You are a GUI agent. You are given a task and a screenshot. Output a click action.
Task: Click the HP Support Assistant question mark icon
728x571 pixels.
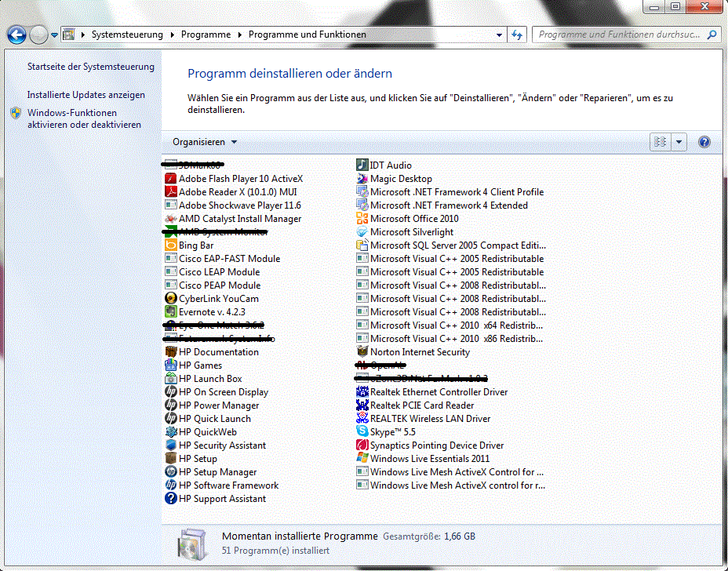171,499
